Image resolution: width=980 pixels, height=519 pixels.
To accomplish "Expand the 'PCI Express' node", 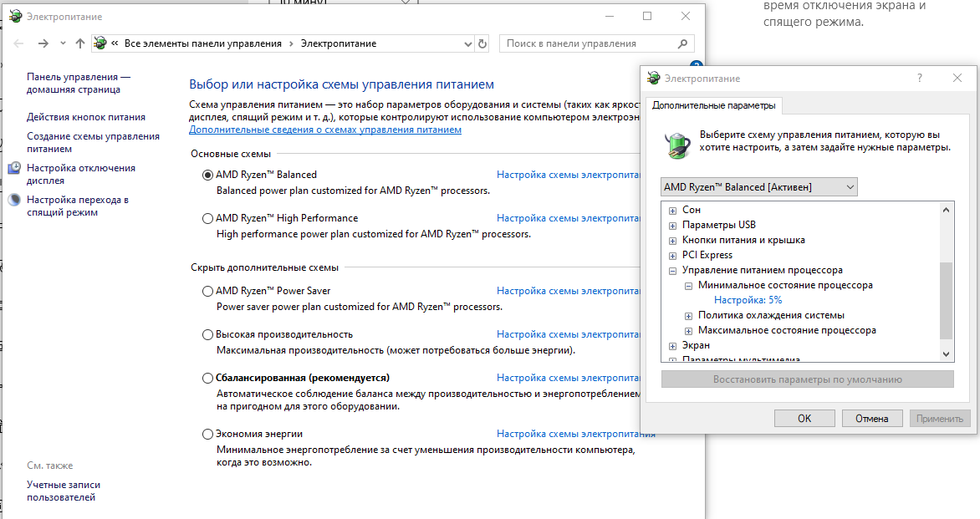I will [x=672, y=256].
